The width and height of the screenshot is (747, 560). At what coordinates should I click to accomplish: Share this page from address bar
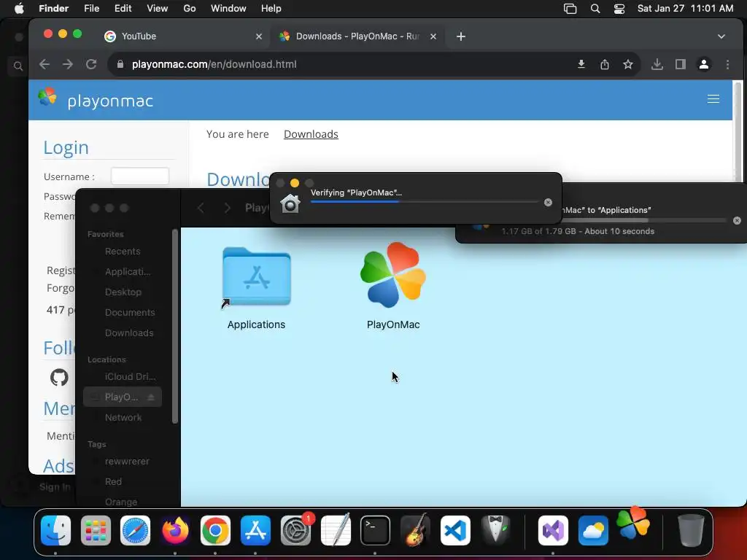[605, 64]
